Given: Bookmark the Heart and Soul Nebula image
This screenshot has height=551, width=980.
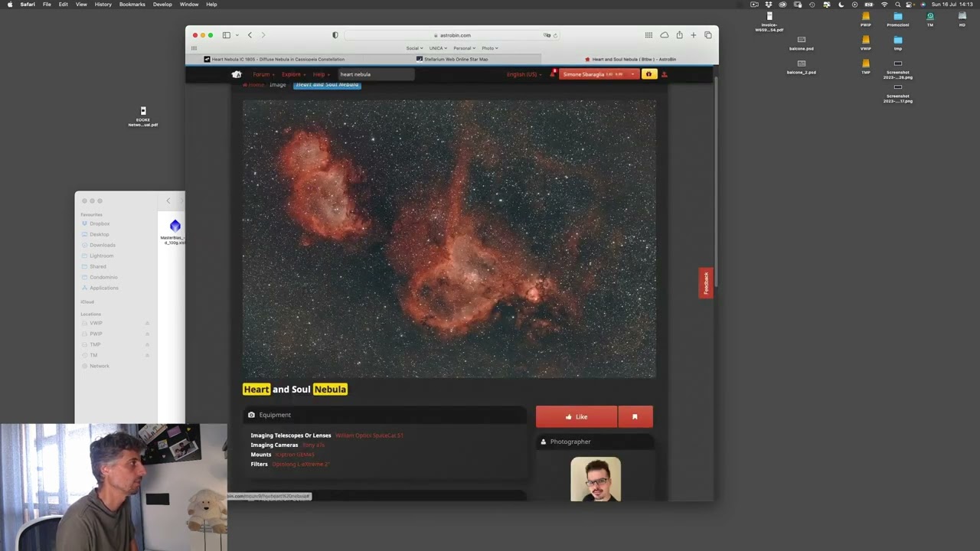Looking at the screenshot, I should coord(635,417).
